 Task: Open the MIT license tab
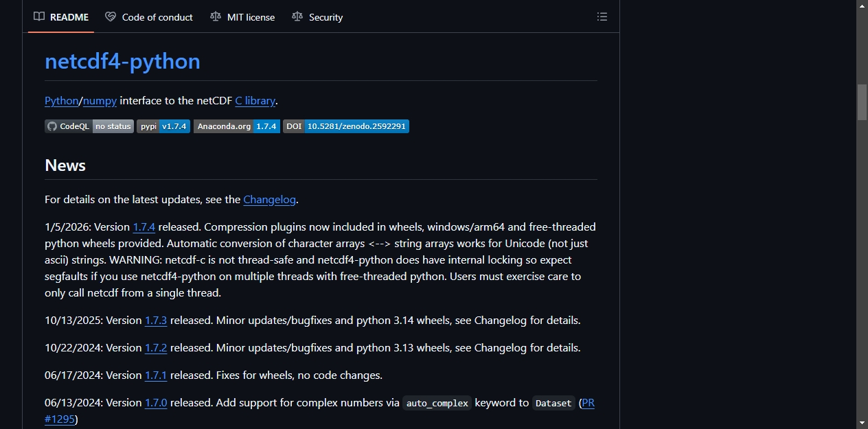coord(242,17)
